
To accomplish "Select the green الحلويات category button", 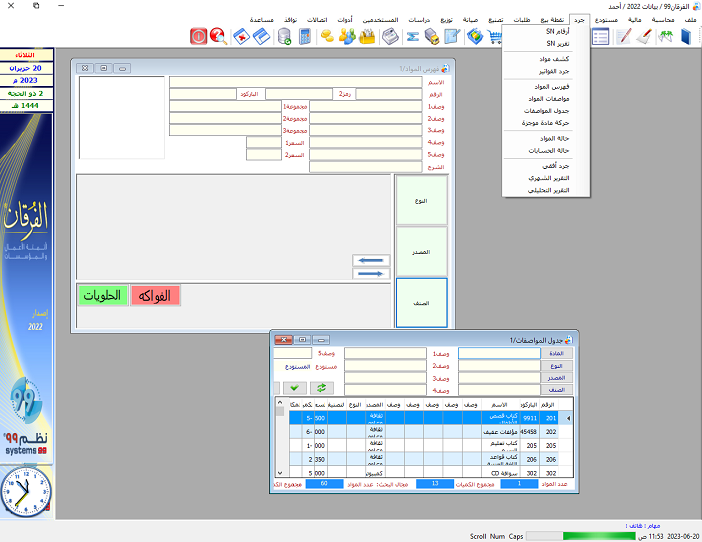I will point(102,295).
